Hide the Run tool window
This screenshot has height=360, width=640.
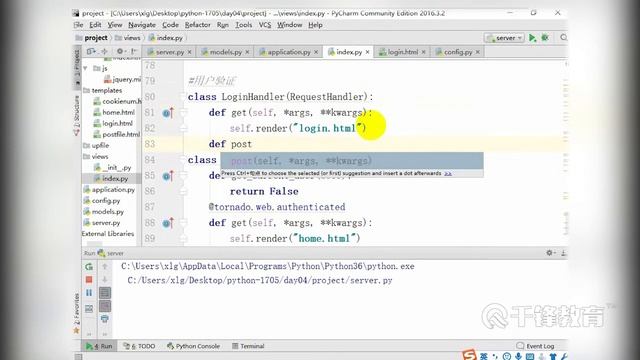(x=563, y=253)
